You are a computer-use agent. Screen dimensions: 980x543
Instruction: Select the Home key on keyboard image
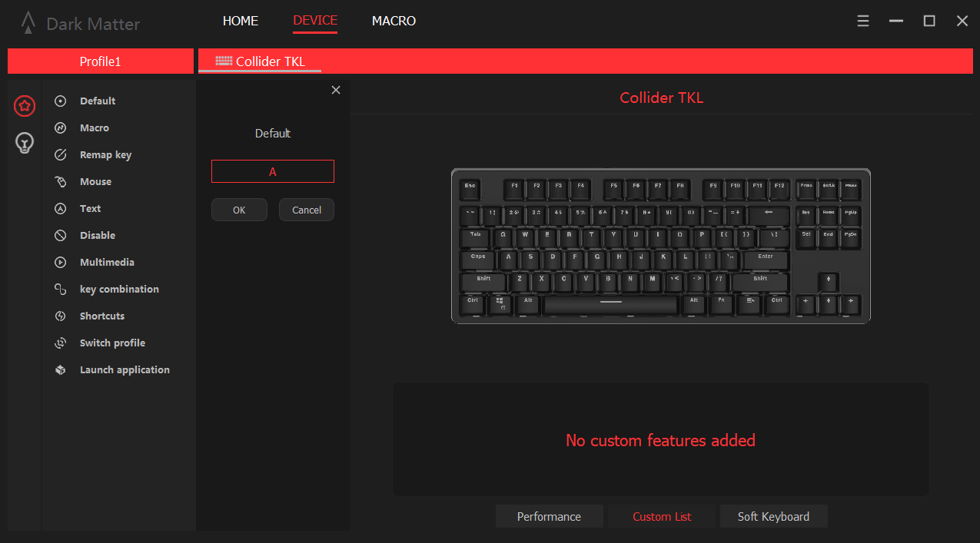point(829,216)
